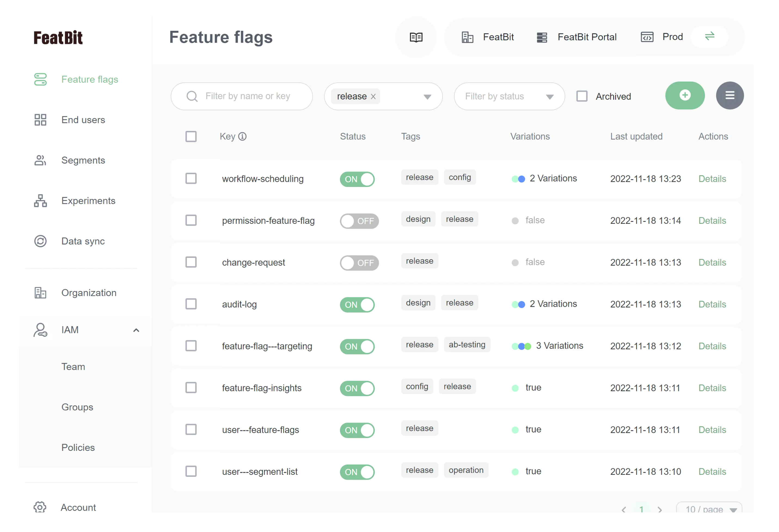Toggle audit-log flag switch
This screenshot has width=779, height=532.
click(357, 305)
